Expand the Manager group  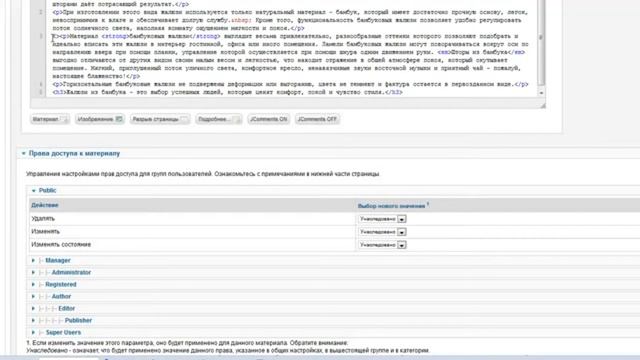pos(58,260)
